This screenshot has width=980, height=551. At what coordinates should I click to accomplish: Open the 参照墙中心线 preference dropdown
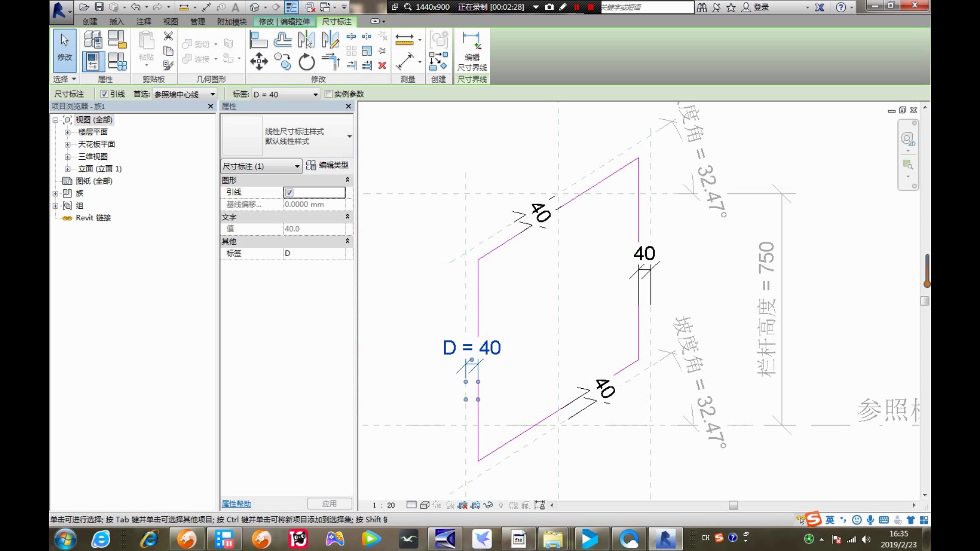[x=212, y=94]
